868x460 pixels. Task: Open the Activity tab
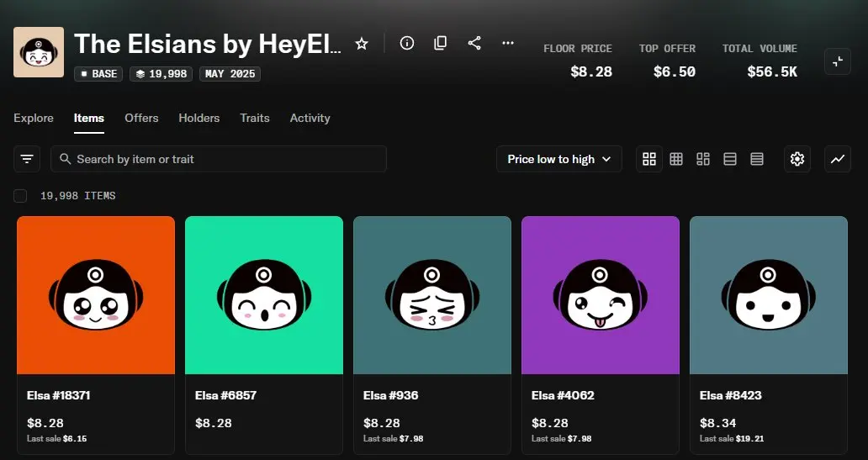pos(310,118)
